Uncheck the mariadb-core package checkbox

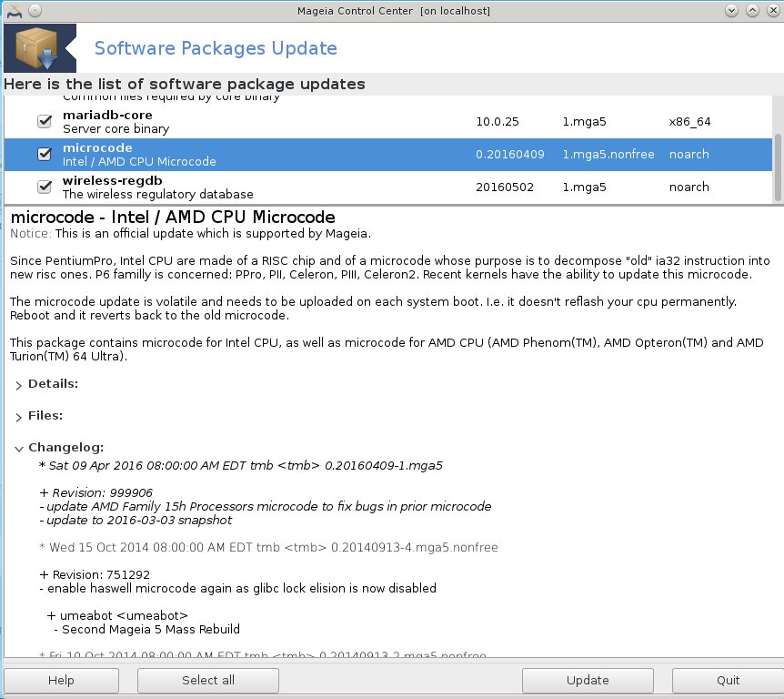45,122
